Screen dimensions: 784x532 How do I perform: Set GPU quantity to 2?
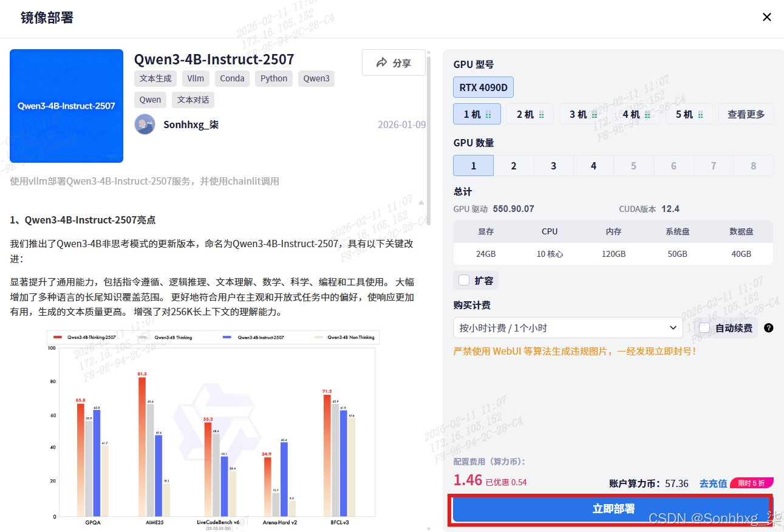[513, 165]
